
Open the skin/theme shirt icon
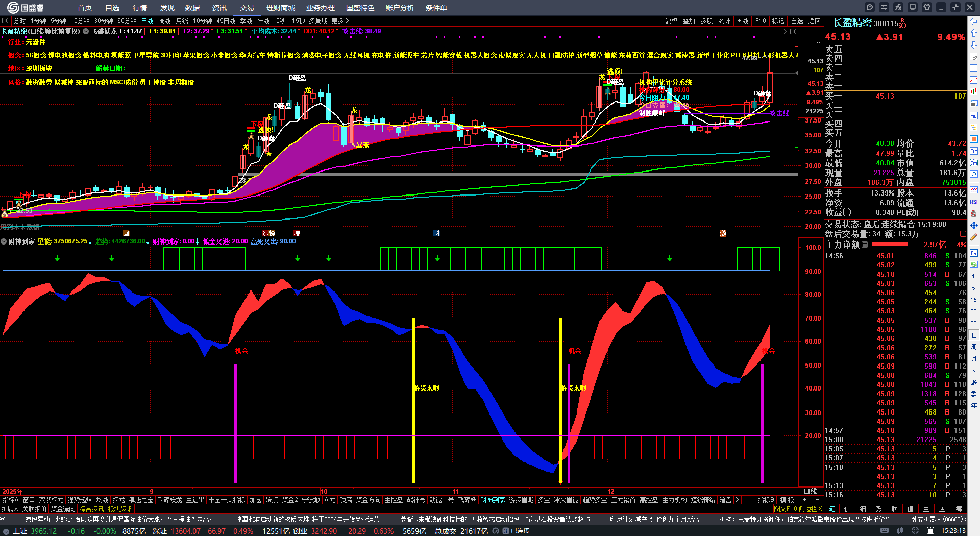[x=927, y=7]
